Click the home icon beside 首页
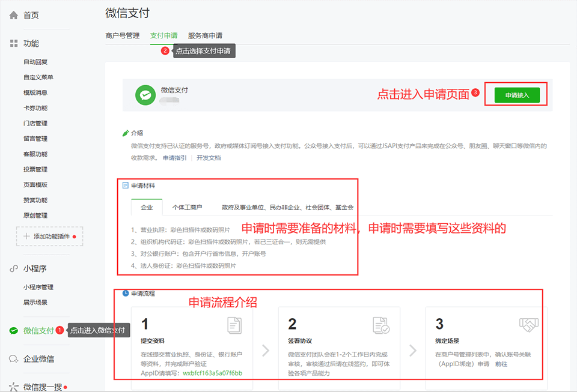 (14, 15)
